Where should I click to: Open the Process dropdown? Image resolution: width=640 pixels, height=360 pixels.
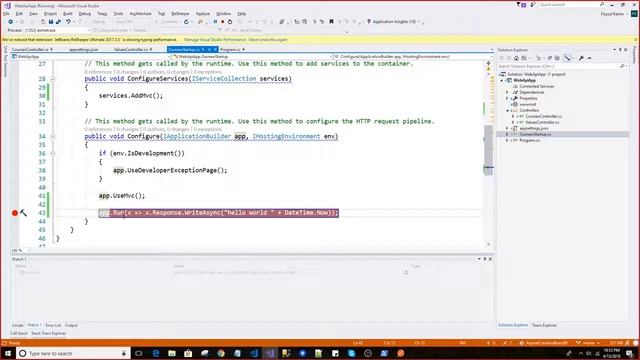tap(56, 30)
